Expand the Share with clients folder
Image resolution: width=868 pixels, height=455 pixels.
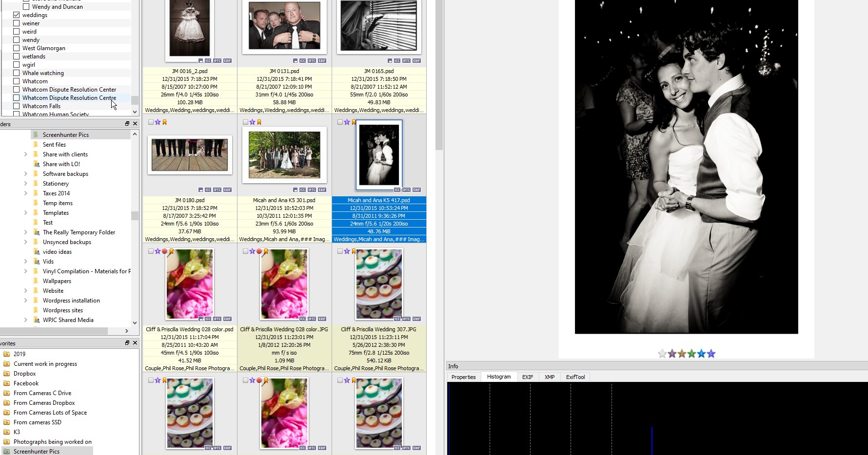point(25,154)
